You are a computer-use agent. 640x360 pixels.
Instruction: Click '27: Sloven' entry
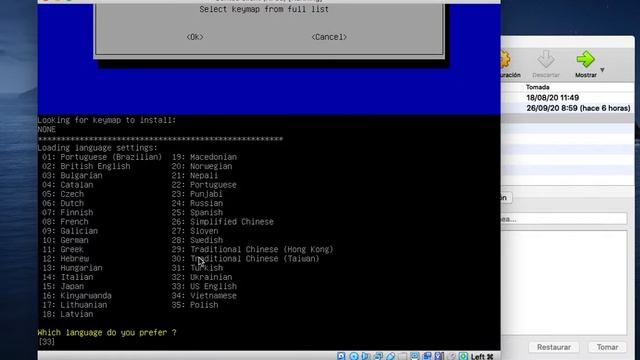(195, 231)
